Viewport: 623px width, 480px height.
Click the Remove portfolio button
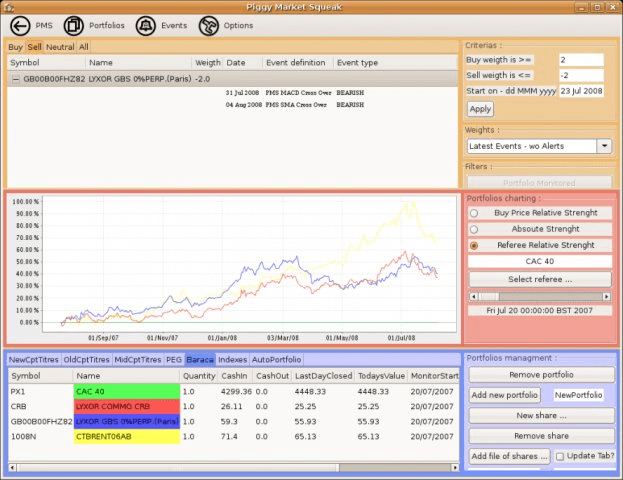click(x=541, y=375)
